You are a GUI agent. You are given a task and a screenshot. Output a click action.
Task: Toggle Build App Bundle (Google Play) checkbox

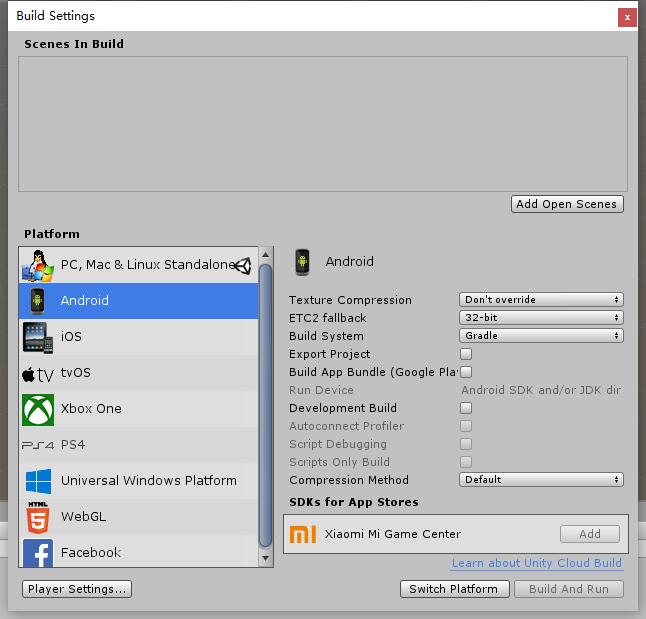[466, 372]
